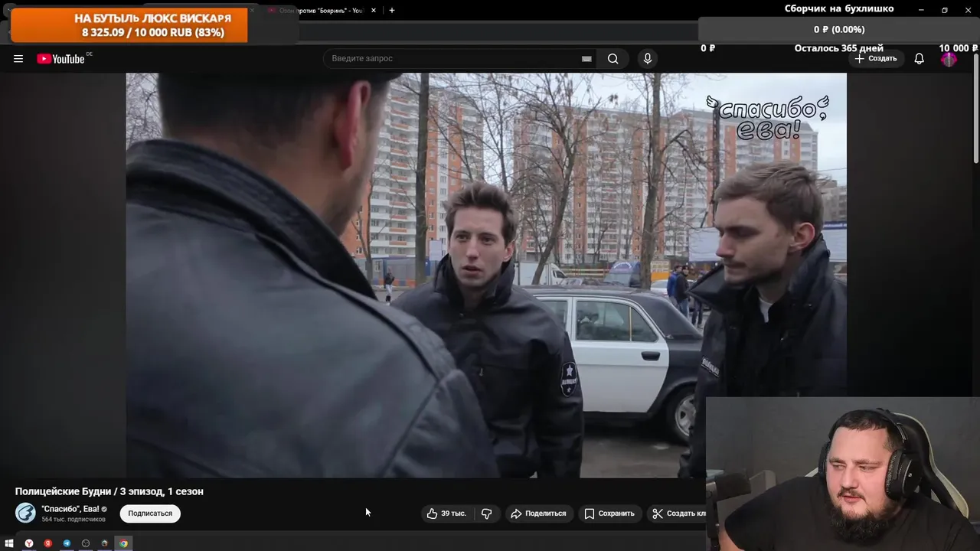The width and height of the screenshot is (980, 551).
Task: Open Yandex Browser in taskbar
Action: point(29,543)
